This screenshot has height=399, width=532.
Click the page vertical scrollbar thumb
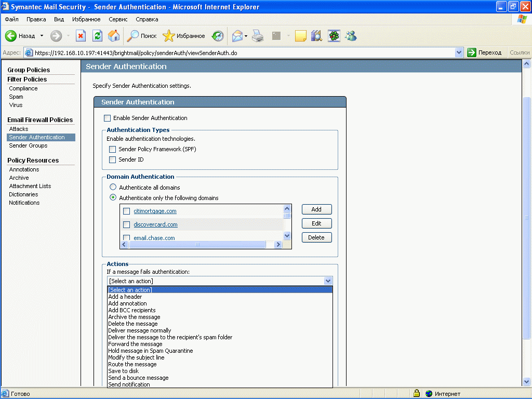527,218
